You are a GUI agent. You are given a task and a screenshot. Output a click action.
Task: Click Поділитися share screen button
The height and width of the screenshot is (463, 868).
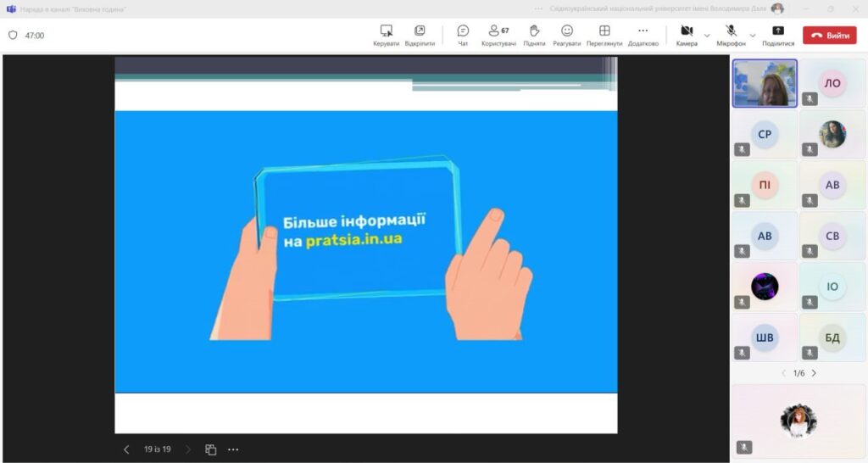778,35
